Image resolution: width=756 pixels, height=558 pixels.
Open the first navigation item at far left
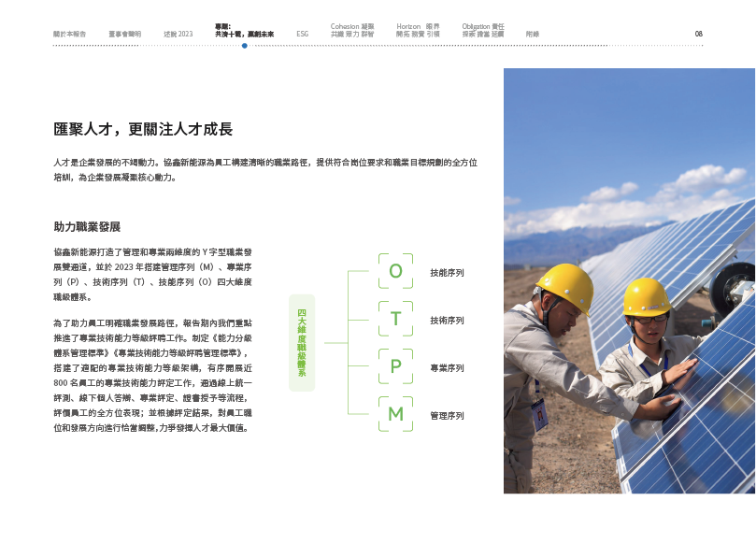[69, 34]
